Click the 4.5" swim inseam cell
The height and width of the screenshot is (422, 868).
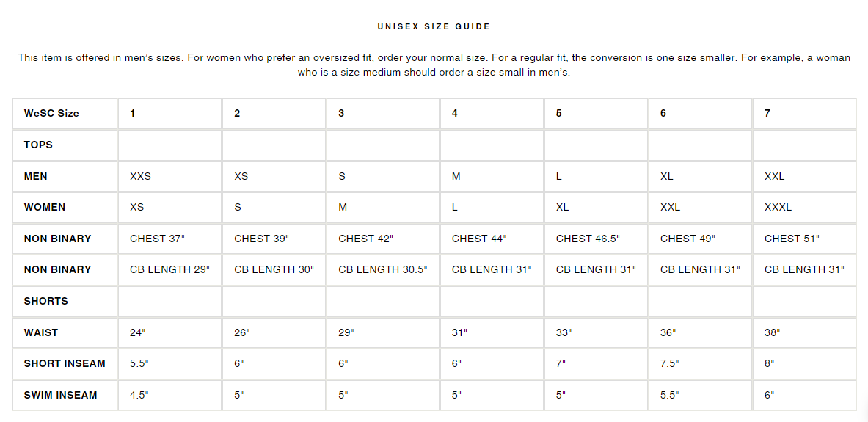pyautogui.click(x=139, y=396)
